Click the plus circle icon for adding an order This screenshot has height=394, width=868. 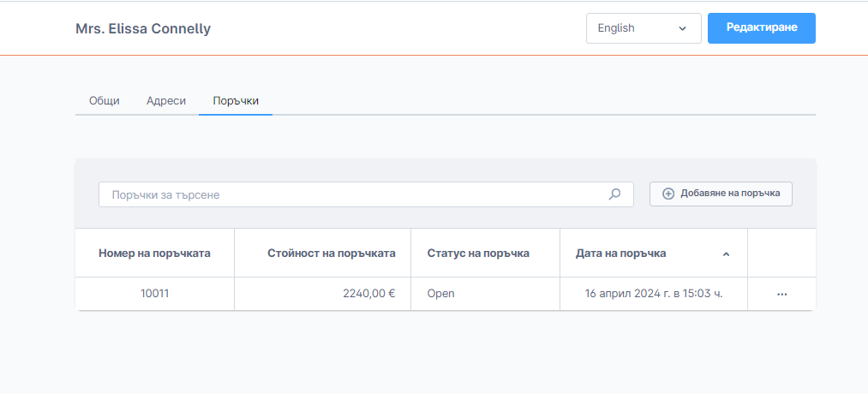tap(668, 194)
